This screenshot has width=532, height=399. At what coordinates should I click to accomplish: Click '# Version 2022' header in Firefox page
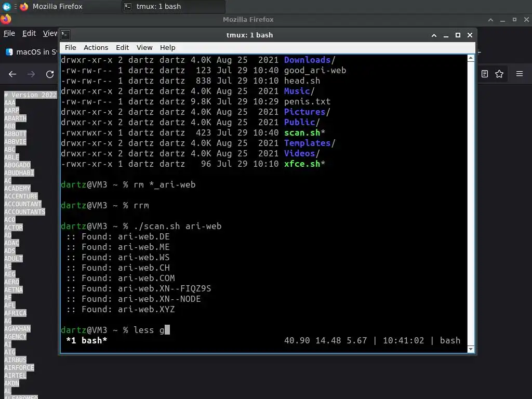coord(31,95)
